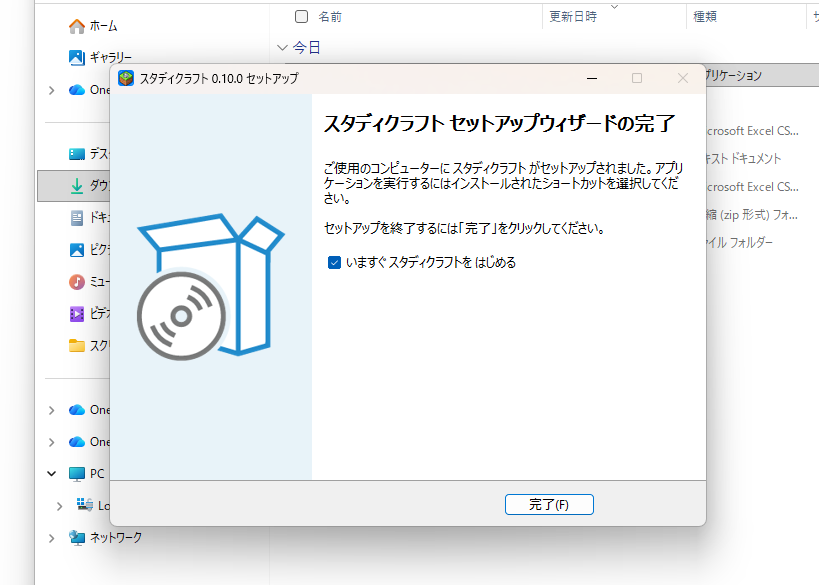Click the 'Microsoft Excel CS...' type cell, first row
The height and width of the screenshot is (585, 819).
pyautogui.click(x=752, y=131)
